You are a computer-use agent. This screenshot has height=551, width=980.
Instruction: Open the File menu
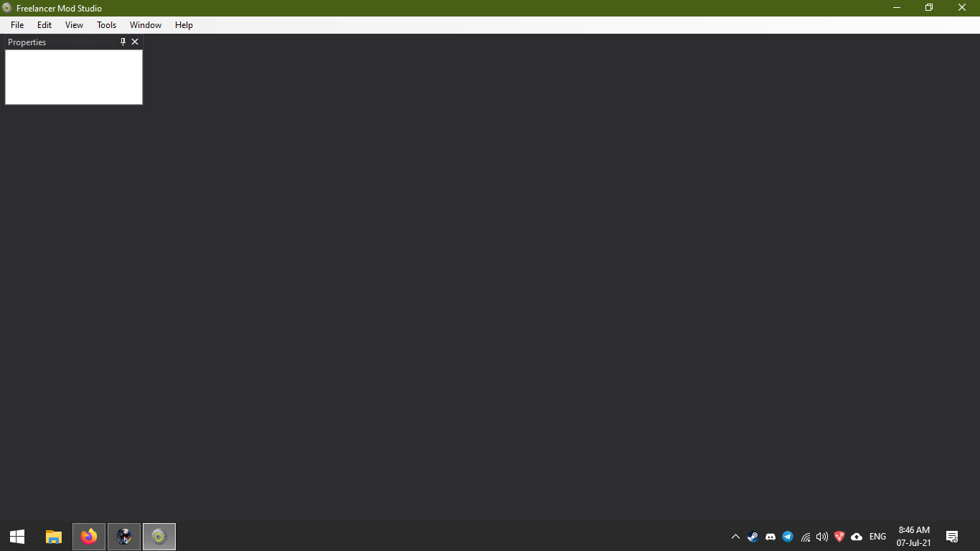(x=17, y=25)
